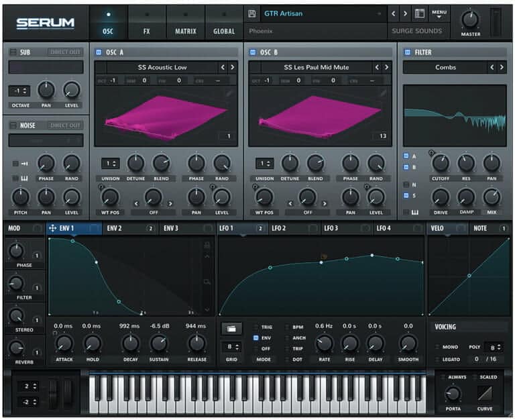Click the OSC A edit pencil icon
Image resolution: width=515 pixels, height=420 pixels.
(229, 94)
